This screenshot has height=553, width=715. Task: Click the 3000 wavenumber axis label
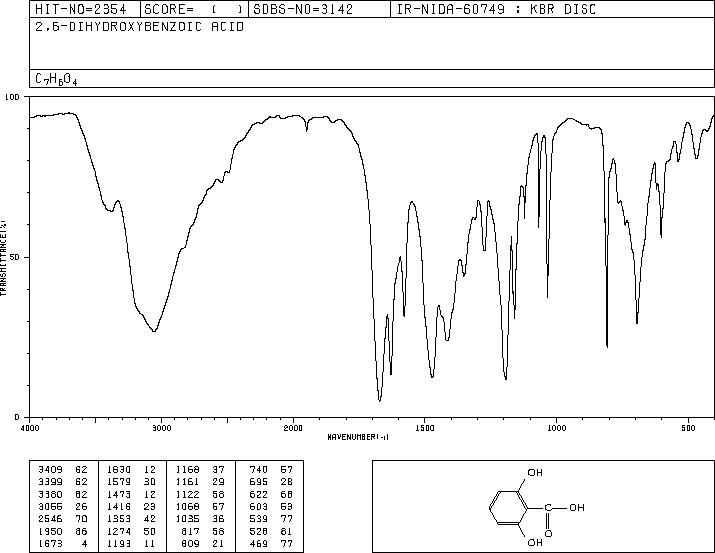pyautogui.click(x=161, y=428)
